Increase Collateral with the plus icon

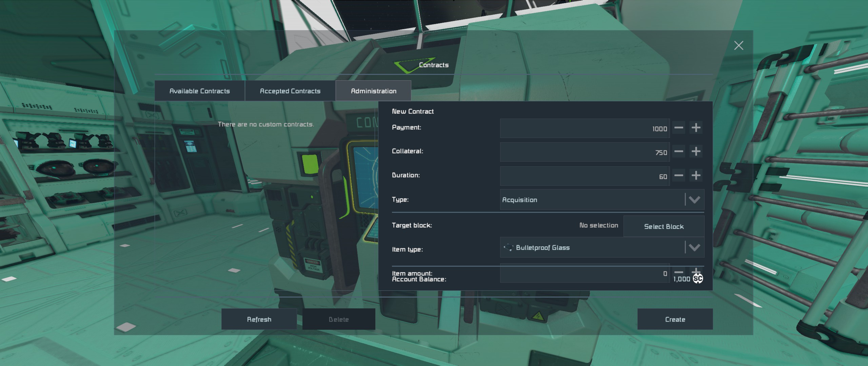(696, 151)
